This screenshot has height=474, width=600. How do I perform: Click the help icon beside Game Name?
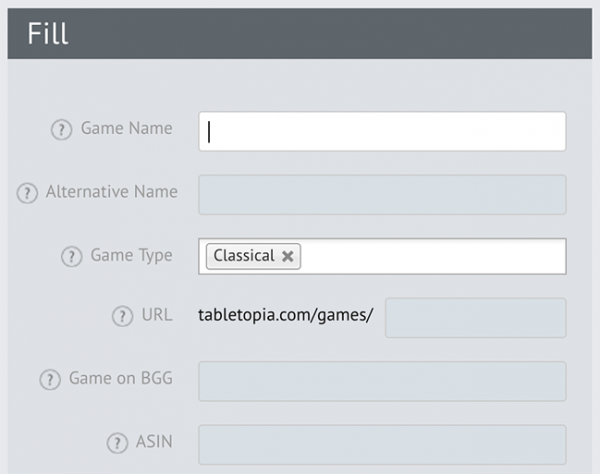(x=62, y=130)
